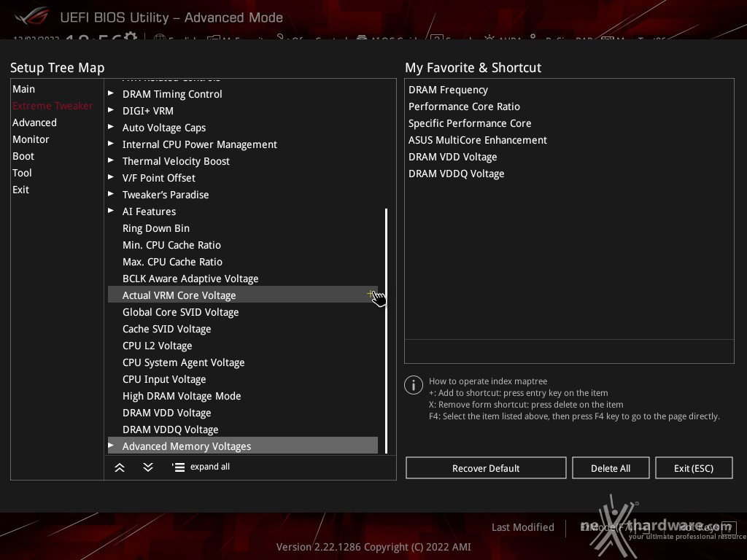
Task: Select Ring Down Bin item
Action: click(242, 228)
